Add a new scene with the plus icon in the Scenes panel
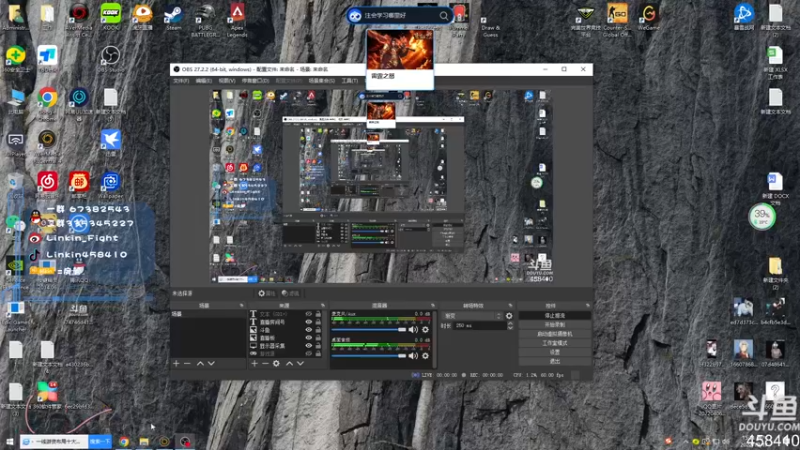Screen dimensions: 800x450 [176, 363]
